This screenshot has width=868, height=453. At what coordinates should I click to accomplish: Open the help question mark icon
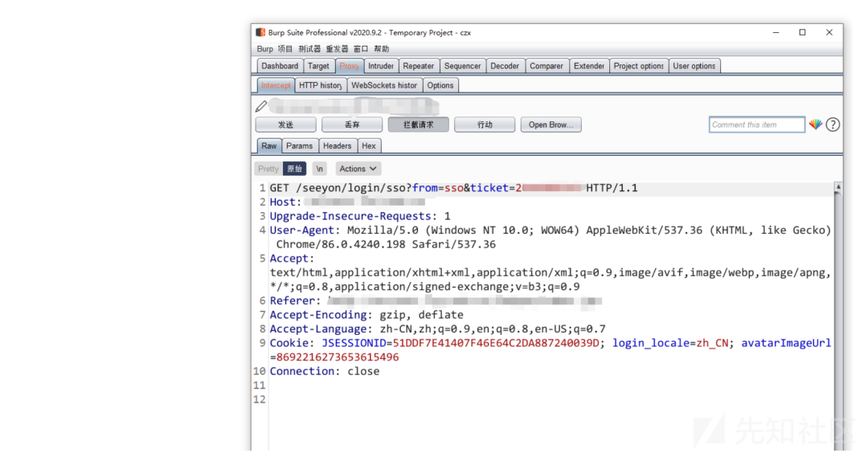(x=833, y=124)
